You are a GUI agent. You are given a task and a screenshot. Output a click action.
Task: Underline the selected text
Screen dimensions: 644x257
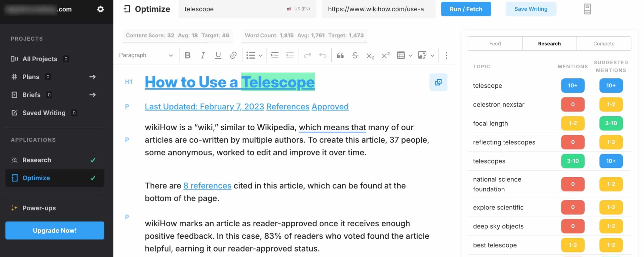218,55
